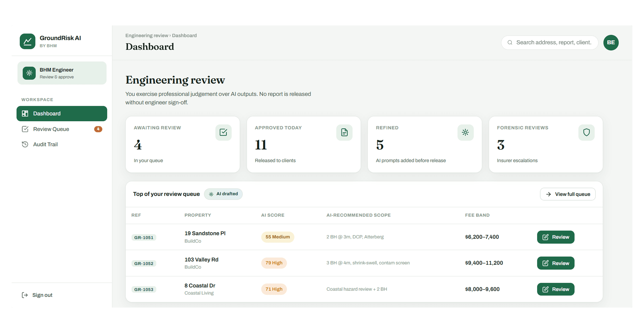644x333 pixels.
Task: Click the 55 Medium score badge
Action: 277,237
